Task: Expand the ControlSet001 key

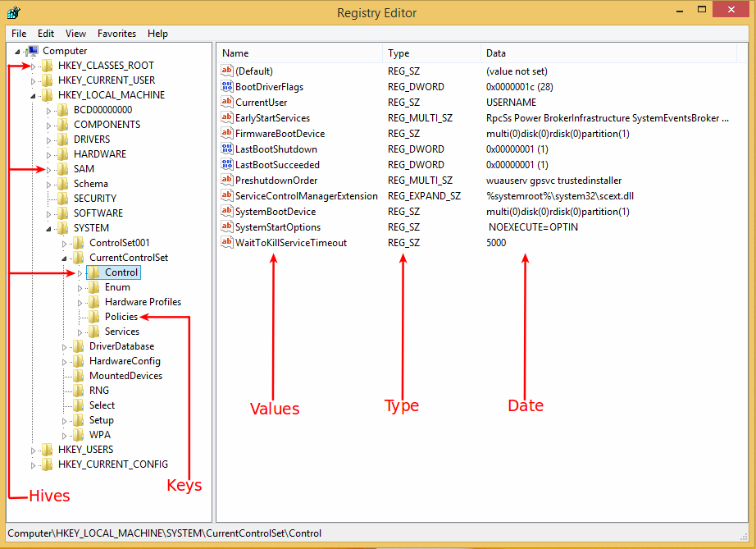Action: coord(65,244)
